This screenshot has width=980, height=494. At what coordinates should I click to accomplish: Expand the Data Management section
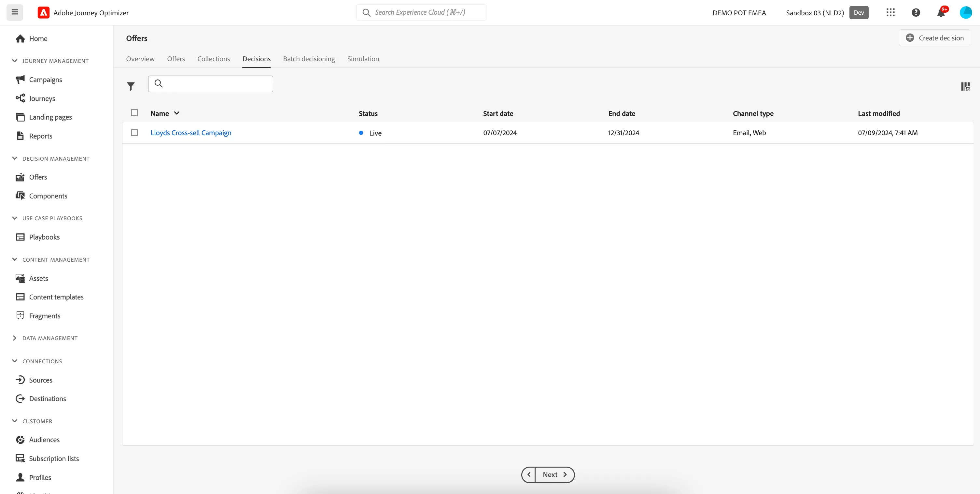coord(14,338)
